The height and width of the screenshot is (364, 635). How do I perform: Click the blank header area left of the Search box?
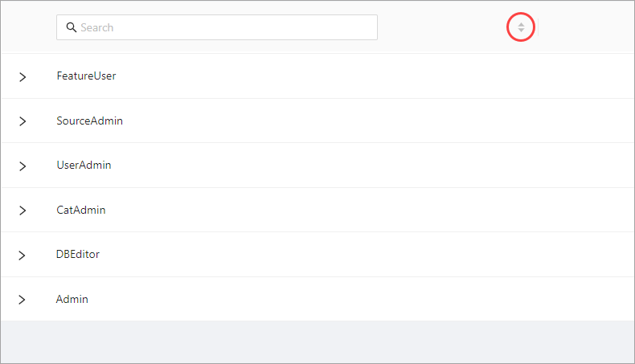pos(28,27)
